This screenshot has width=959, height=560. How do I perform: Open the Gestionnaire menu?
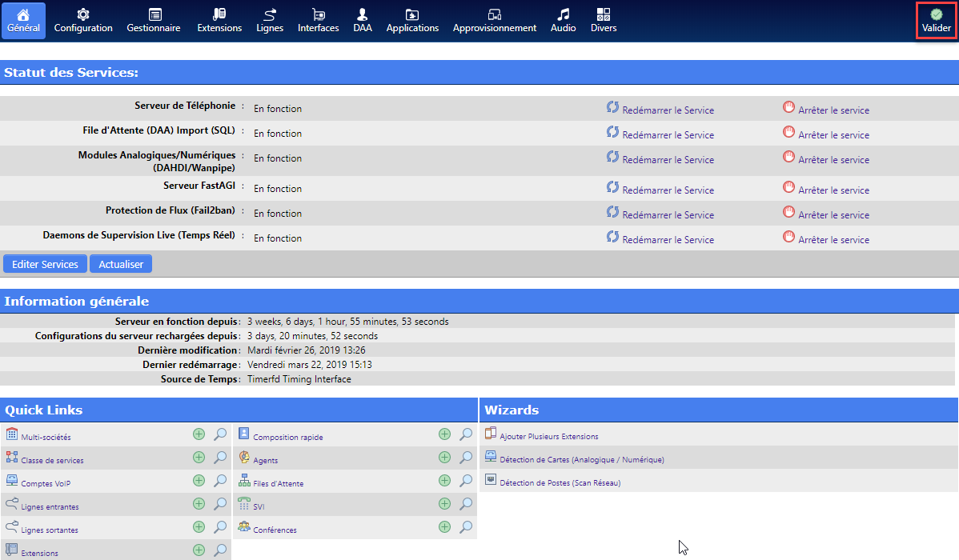(x=154, y=21)
